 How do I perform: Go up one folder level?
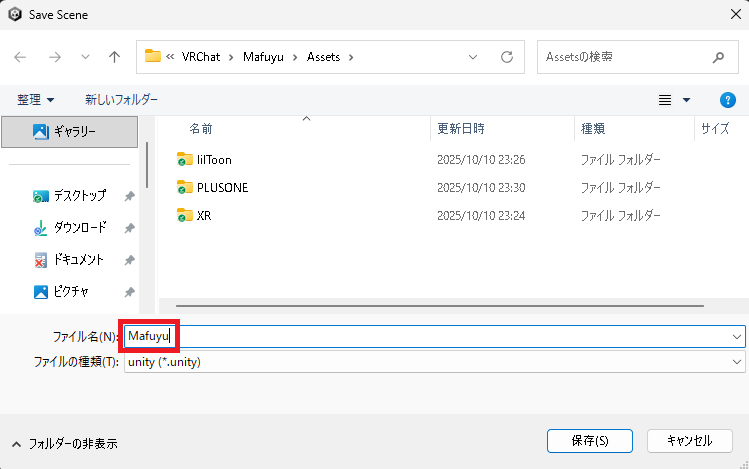[x=114, y=57]
